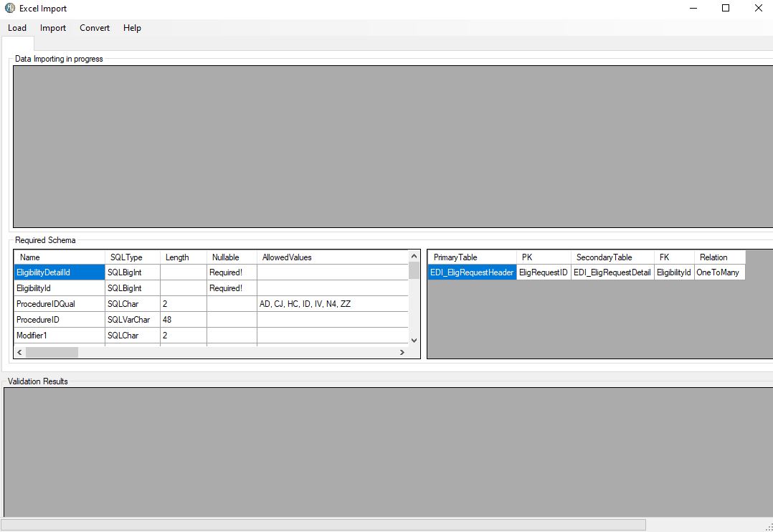Select the EligibilityDetailId name cell

[x=59, y=272]
